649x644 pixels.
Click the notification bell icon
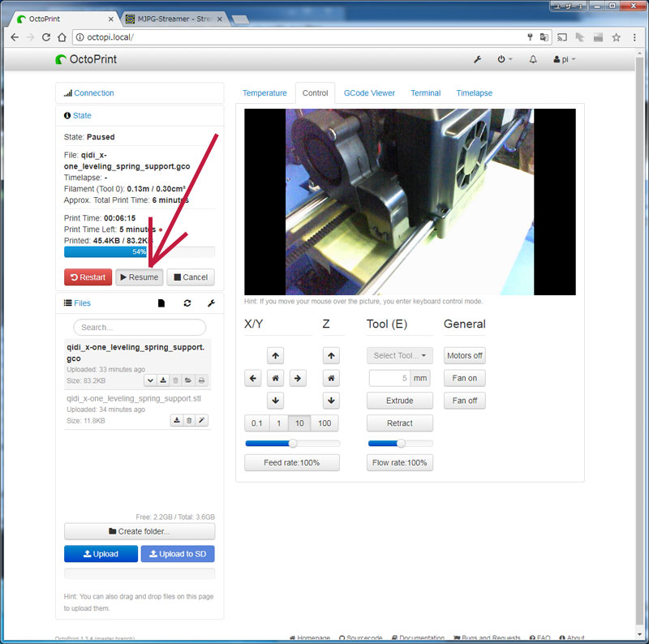click(x=533, y=59)
